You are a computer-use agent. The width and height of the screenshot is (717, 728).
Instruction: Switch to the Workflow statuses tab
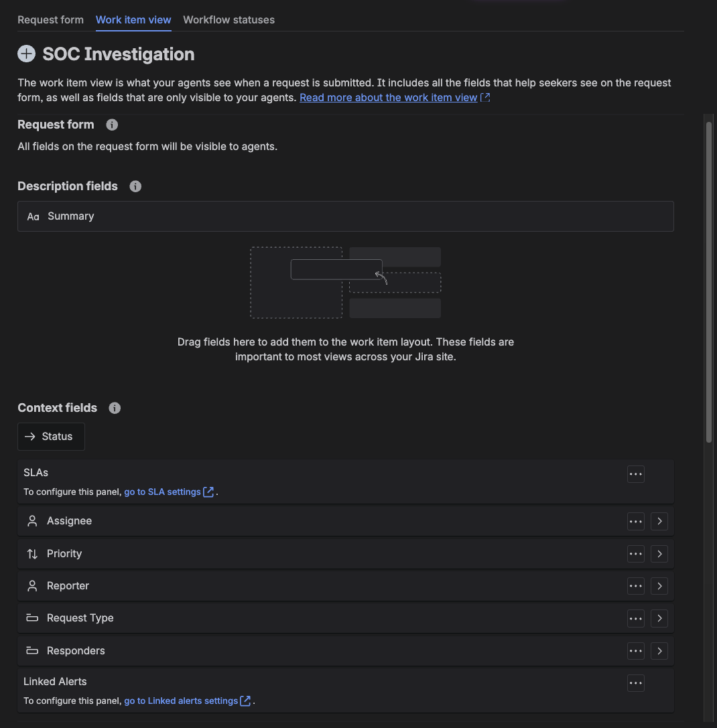pyautogui.click(x=229, y=20)
